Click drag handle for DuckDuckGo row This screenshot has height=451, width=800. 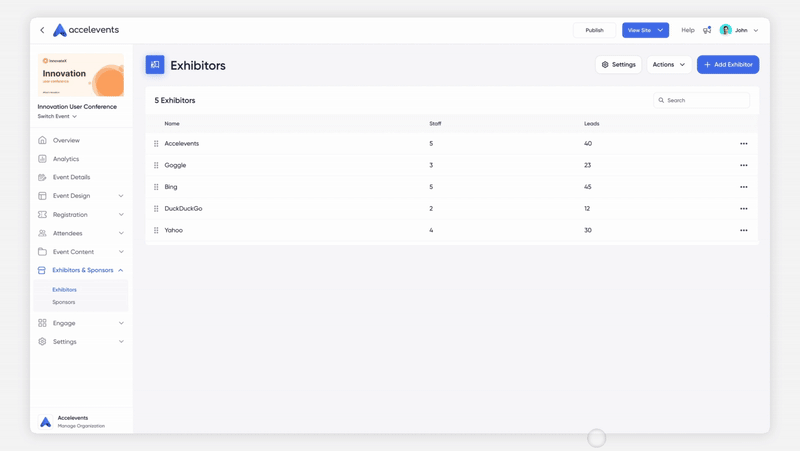point(156,209)
